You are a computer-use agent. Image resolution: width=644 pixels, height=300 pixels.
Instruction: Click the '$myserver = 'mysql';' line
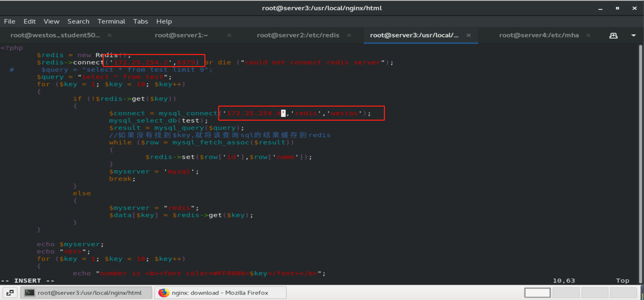coord(154,172)
